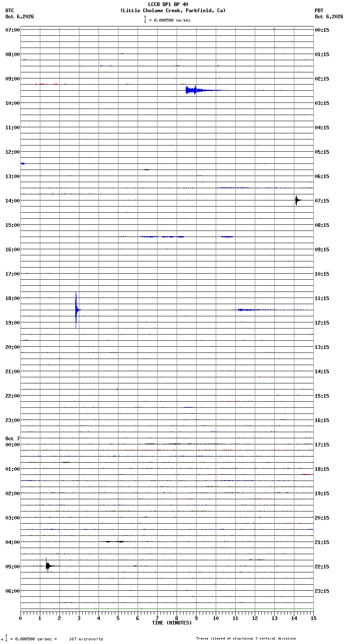Click the 167 microvolts scale text

(x=86, y=639)
